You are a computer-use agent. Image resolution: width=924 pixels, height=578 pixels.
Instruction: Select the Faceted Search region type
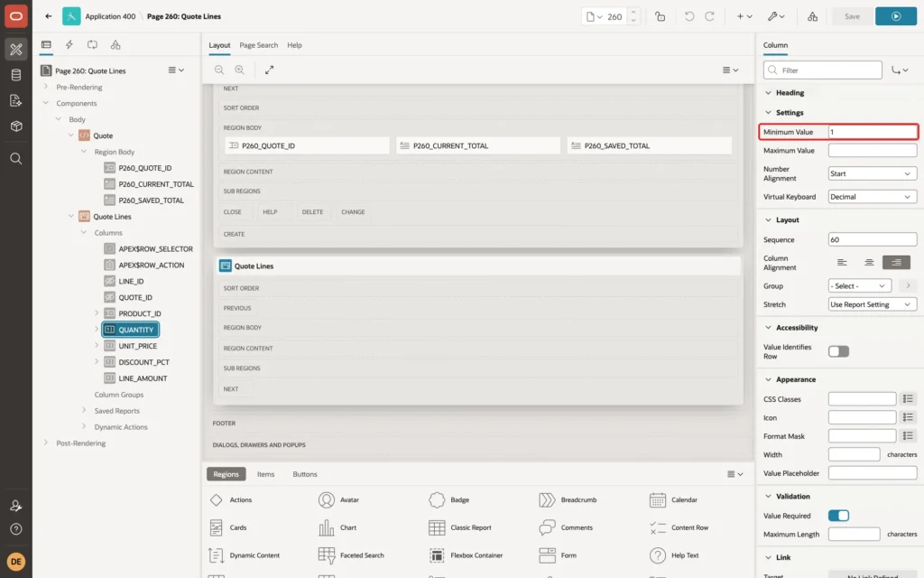tap(351, 555)
